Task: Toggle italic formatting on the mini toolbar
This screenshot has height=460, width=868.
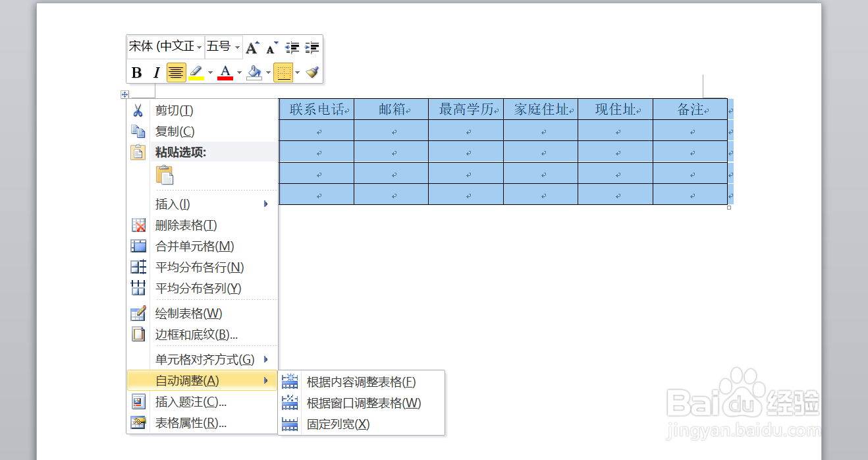Action: coord(157,72)
